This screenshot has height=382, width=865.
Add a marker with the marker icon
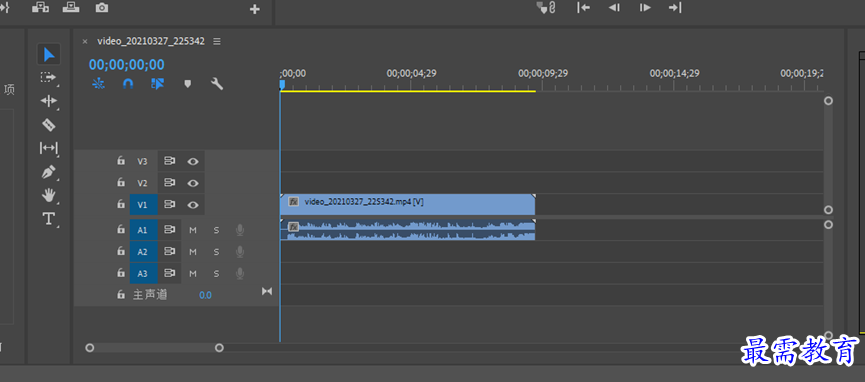[x=188, y=84]
